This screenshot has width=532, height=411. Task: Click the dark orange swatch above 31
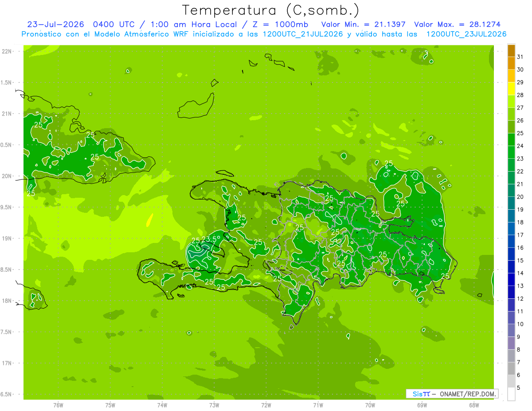click(x=511, y=51)
